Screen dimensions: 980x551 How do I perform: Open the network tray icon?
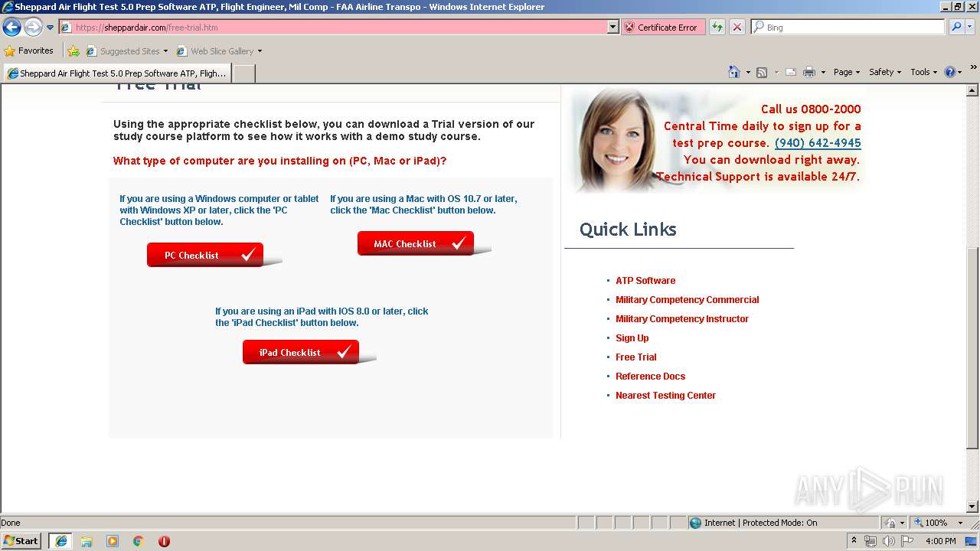pyautogui.click(x=871, y=541)
